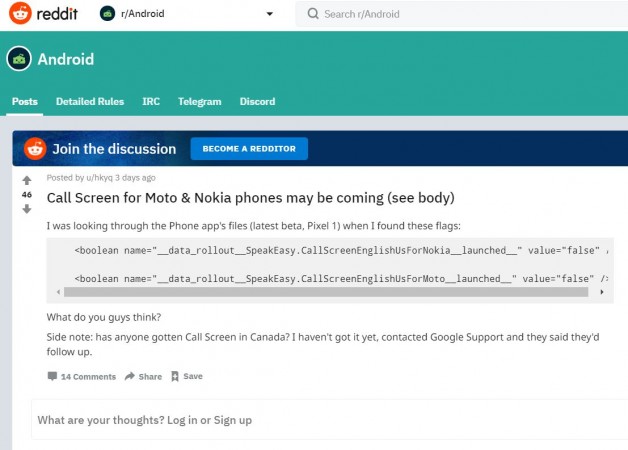Click the Android subreddit banner avatar
The image size is (628, 450).
coord(19,59)
